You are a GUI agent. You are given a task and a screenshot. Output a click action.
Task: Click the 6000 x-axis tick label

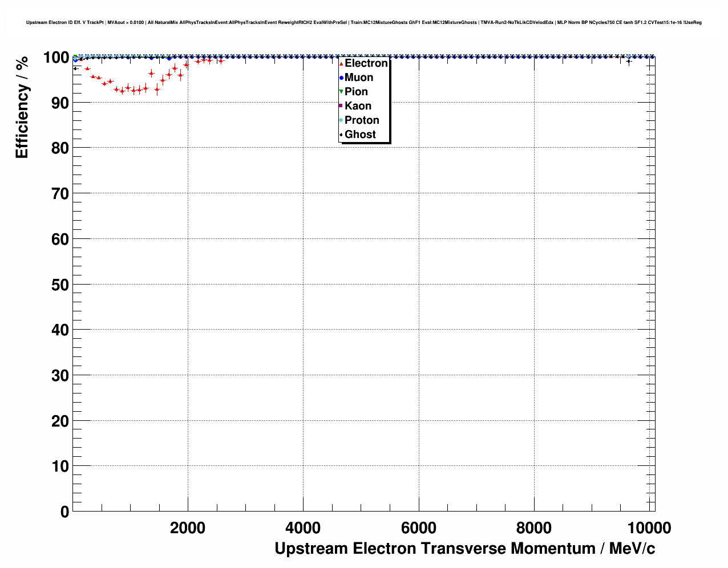click(x=419, y=528)
